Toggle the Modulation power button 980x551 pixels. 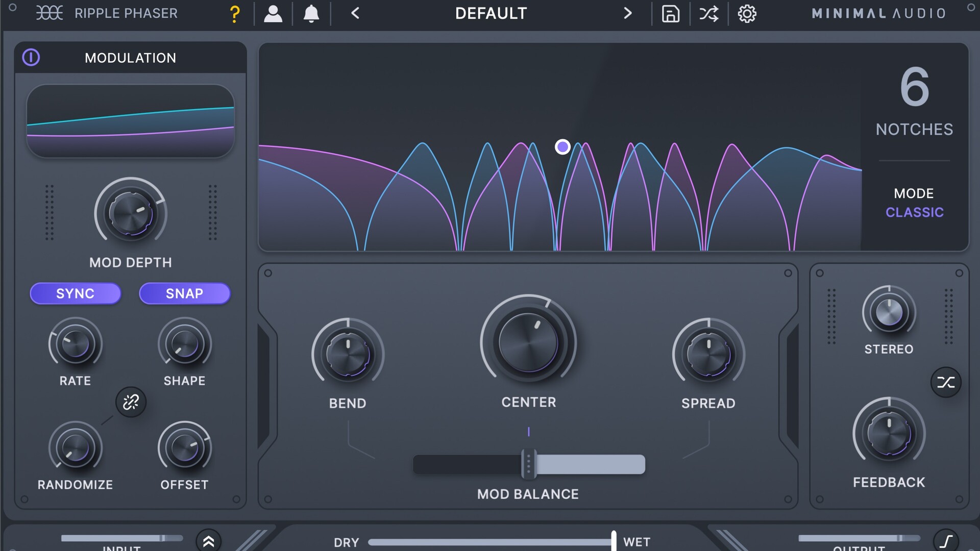tap(31, 57)
